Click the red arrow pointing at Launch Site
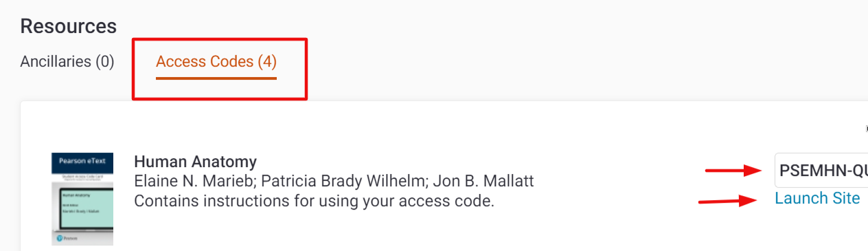The image size is (868, 251). pyautogui.click(x=728, y=201)
